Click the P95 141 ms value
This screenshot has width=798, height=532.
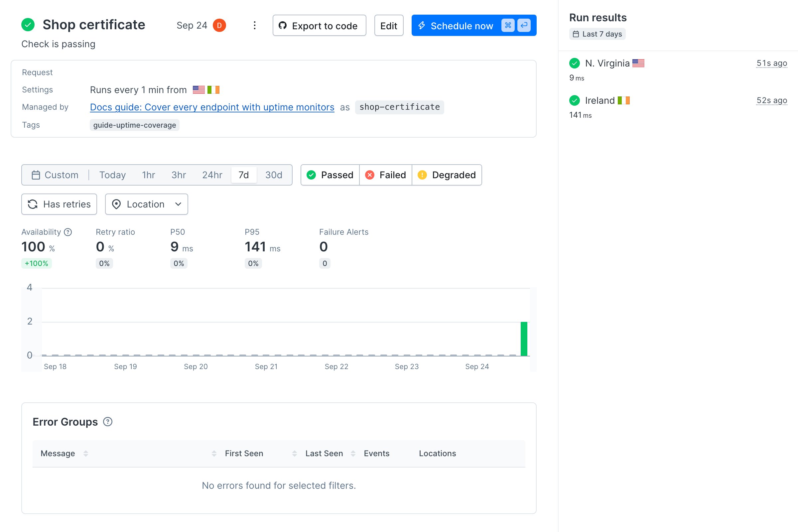262,247
